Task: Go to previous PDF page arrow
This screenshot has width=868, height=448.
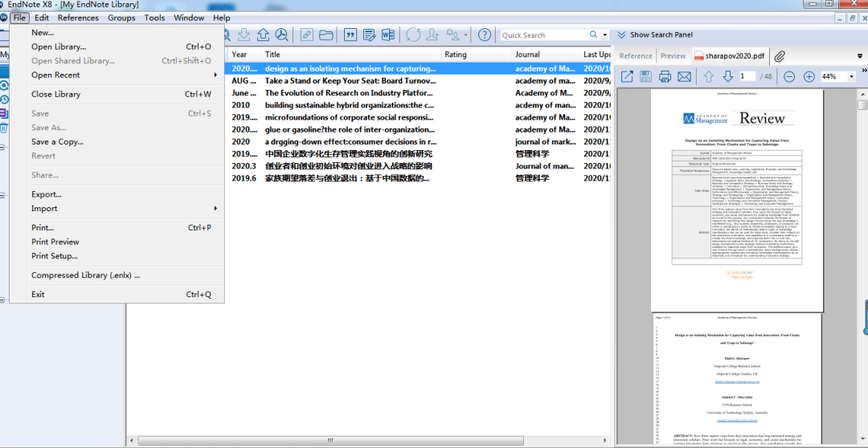Action: 709,76
